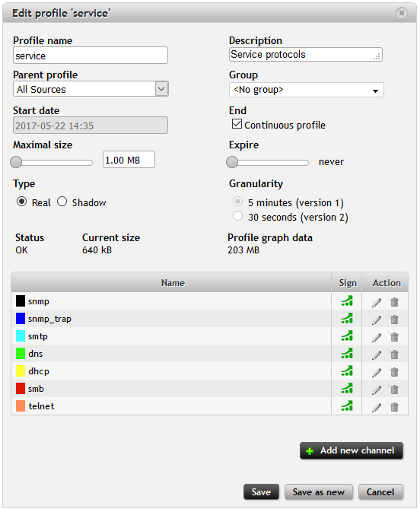The width and height of the screenshot is (420, 512).
Task: Edit the smb channel with pencil icon
Action: coord(377,390)
